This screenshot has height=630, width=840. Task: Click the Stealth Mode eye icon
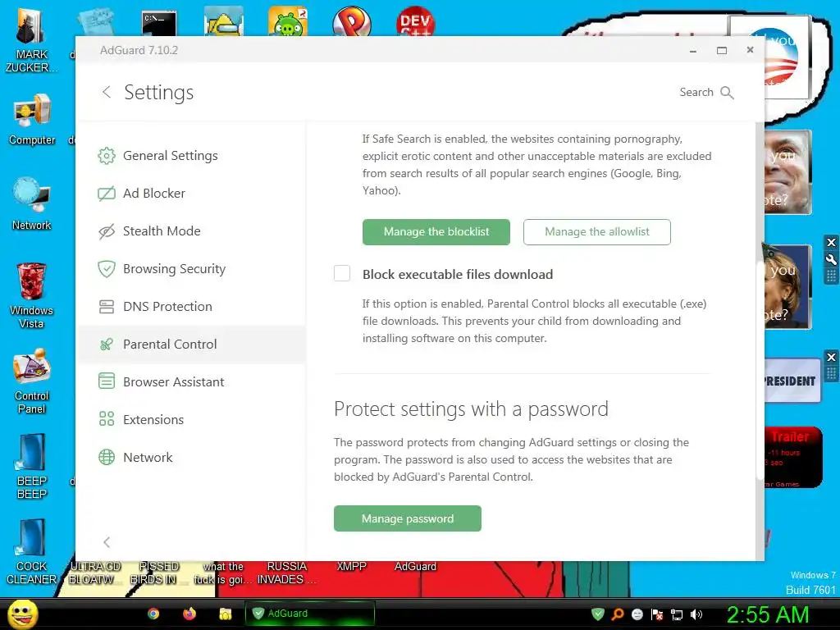click(x=107, y=231)
